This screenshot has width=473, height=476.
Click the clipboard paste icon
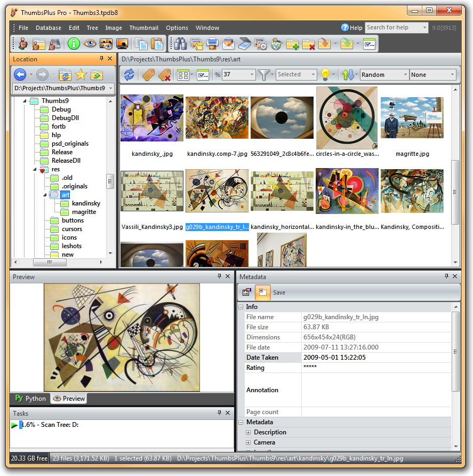pyautogui.click(x=157, y=44)
